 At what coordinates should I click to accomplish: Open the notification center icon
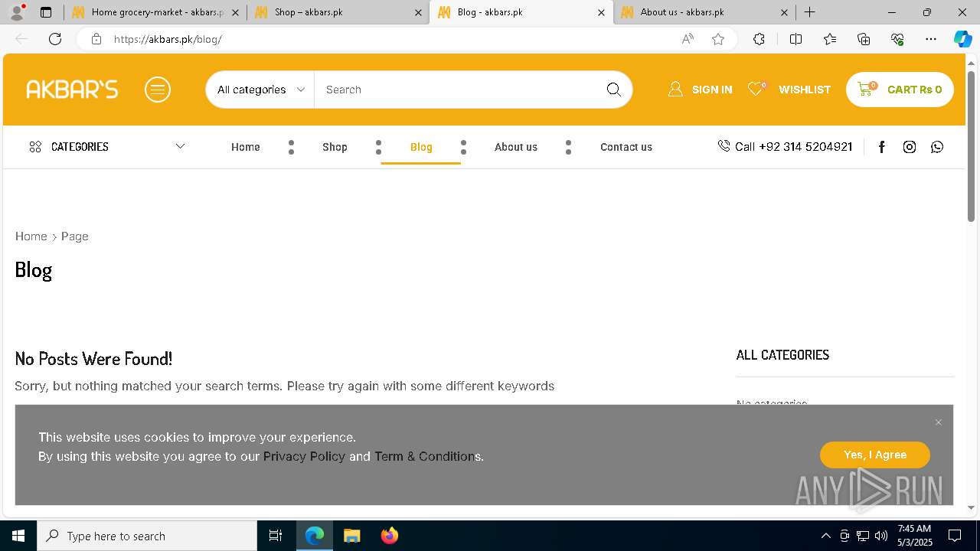tap(955, 536)
